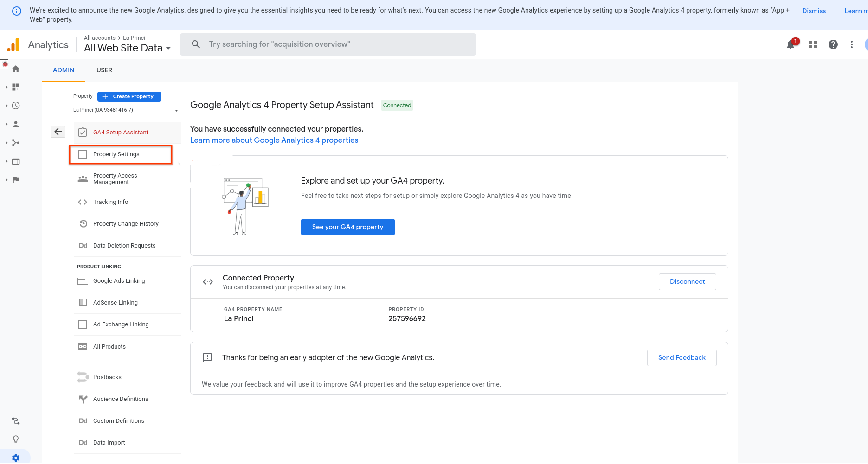Expand the Customization section arrow in sidebar

pyautogui.click(x=6, y=87)
